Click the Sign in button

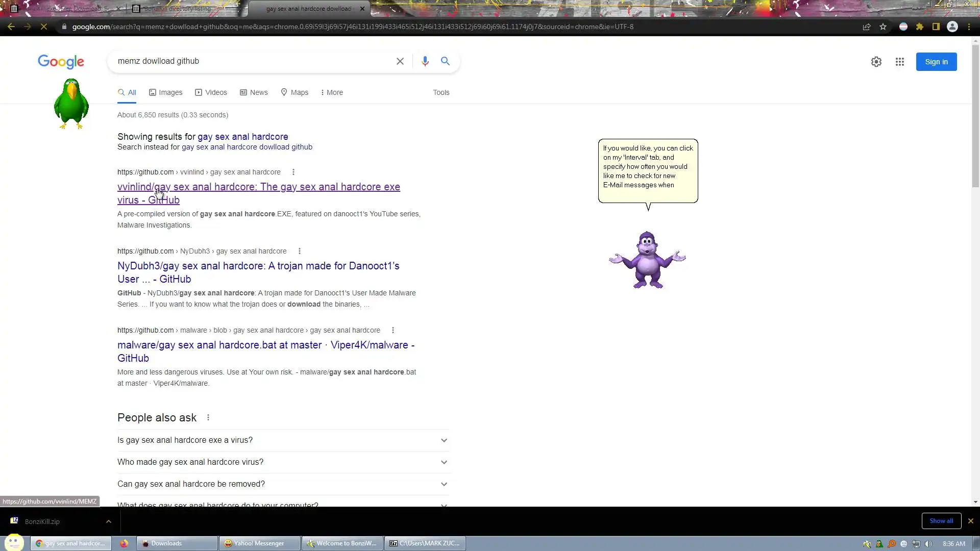click(936, 62)
